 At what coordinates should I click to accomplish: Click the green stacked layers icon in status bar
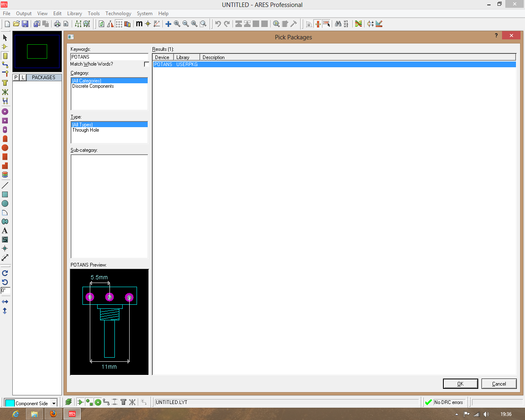pos(68,402)
